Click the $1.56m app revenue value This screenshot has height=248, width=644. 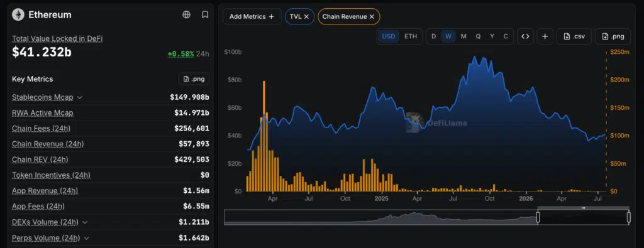coord(196,191)
